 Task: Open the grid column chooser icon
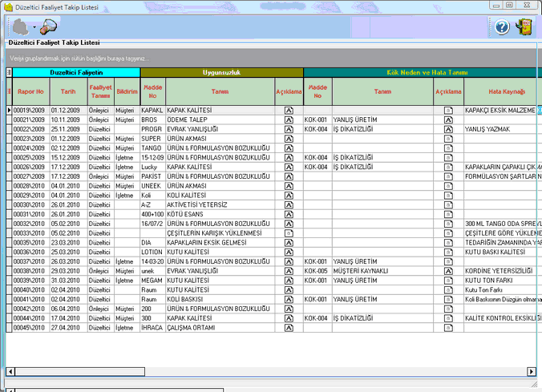click(9, 72)
